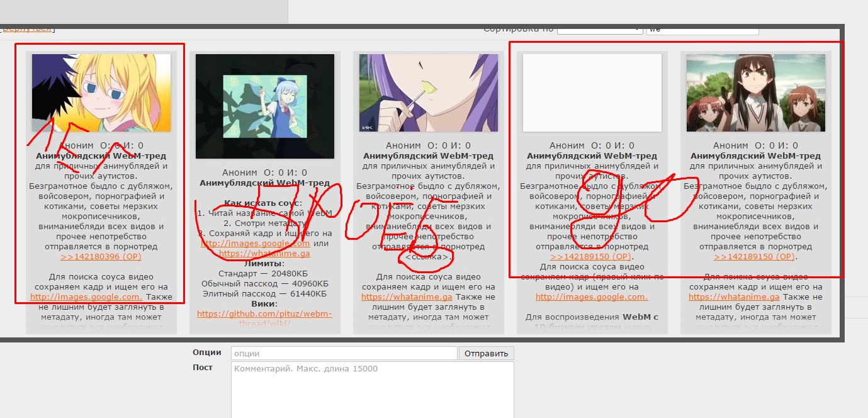
Task: Open images.google.com link in "Как искать соус" card
Action: click(256, 244)
